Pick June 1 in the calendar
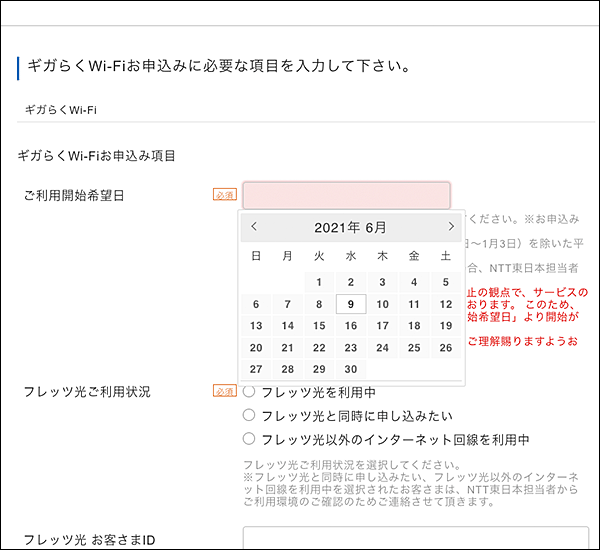This screenshot has width=600, height=550. coord(319,282)
